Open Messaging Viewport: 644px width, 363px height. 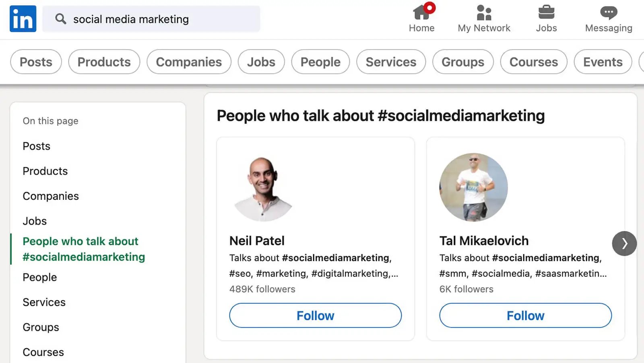pos(608,12)
